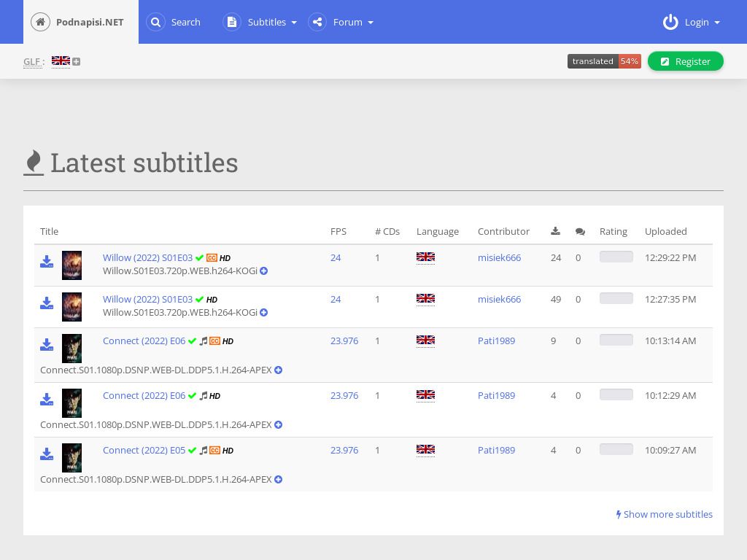Viewport: 747px width, 560px height.
Task: Click the Search magnifier icon
Action: point(155,22)
